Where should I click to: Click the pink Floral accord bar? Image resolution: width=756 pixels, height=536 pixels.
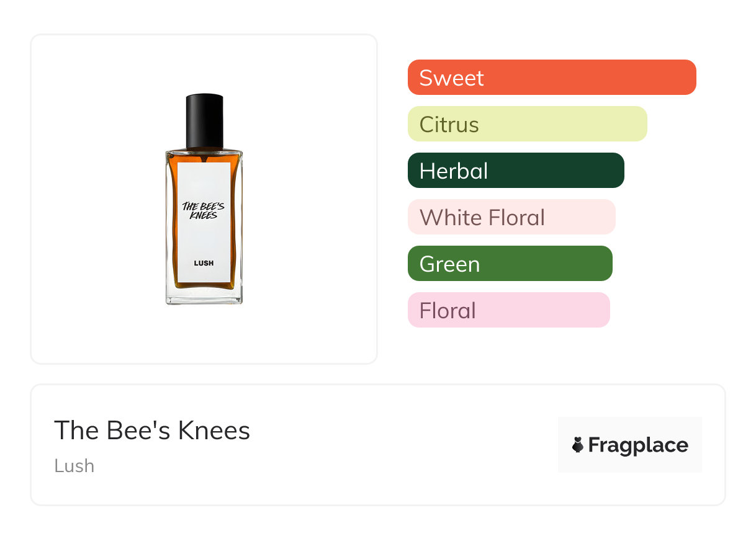tap(508, 310)
